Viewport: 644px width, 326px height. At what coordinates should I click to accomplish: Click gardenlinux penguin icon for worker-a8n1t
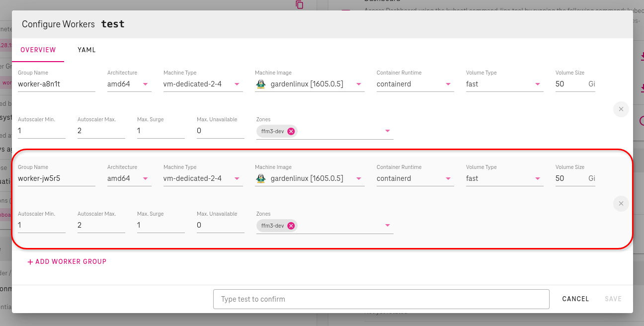[x=261, y=84]
